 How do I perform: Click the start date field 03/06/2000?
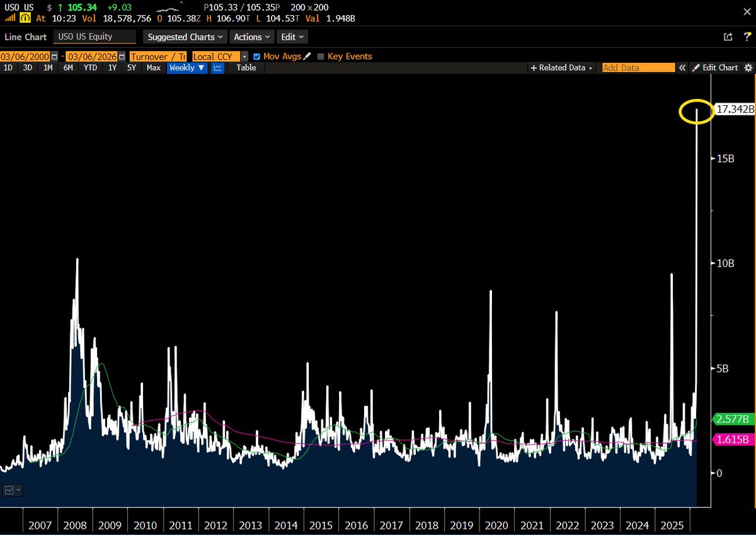click(25, 56)
